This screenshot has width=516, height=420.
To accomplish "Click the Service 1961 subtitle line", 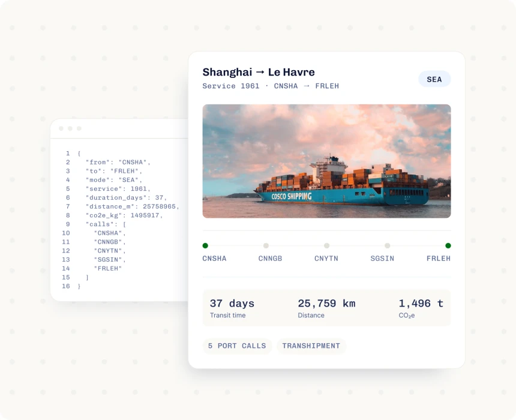I will [271, 86].
